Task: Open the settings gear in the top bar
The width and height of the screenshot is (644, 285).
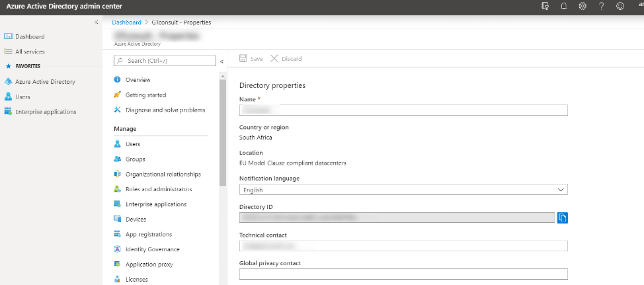Action: pyautogui.click(x=583, y=6)
